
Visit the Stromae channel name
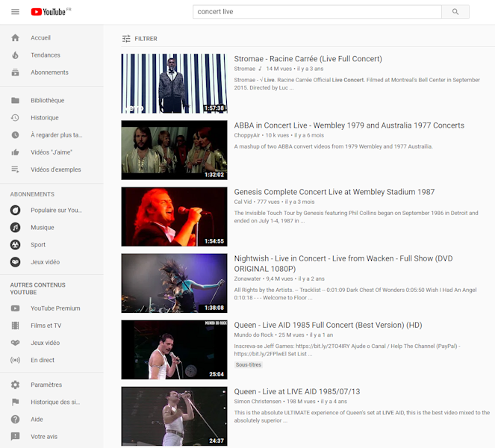click(x=245, y=69)
